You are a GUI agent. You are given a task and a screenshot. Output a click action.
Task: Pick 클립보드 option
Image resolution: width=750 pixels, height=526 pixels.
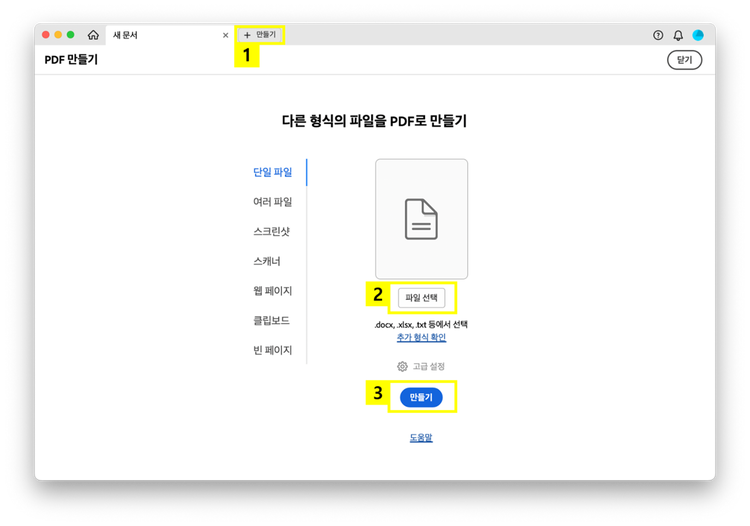(271, 320)
